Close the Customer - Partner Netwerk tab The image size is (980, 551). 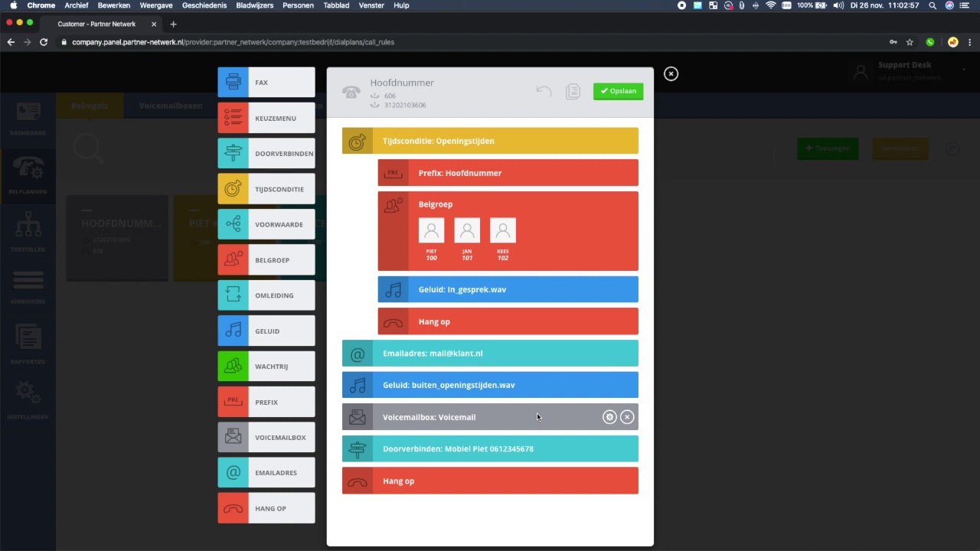click(154, 24)
